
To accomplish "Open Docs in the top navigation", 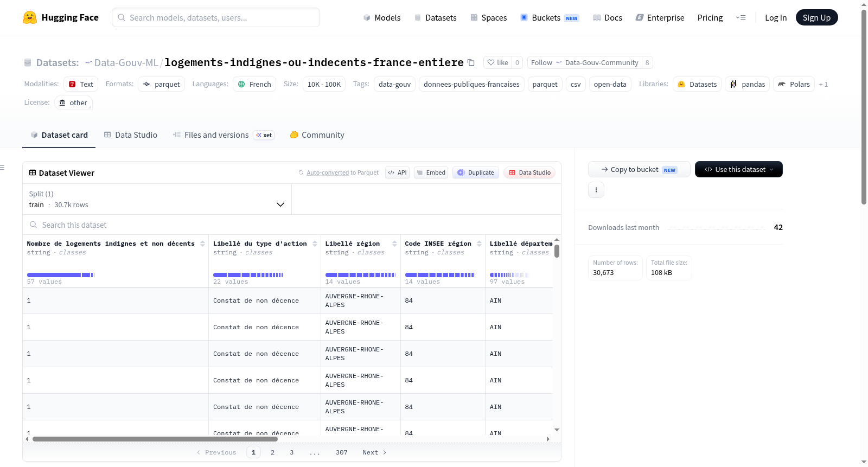I will tap(608, 18).
